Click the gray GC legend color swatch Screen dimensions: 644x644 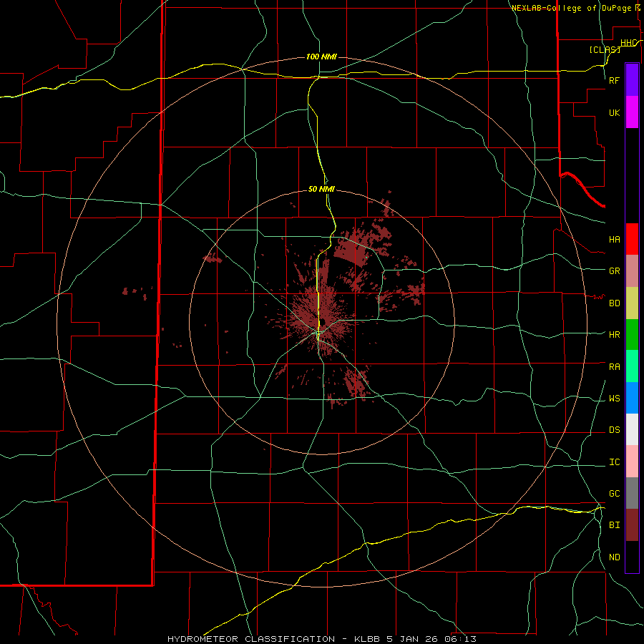pos(632,493)
